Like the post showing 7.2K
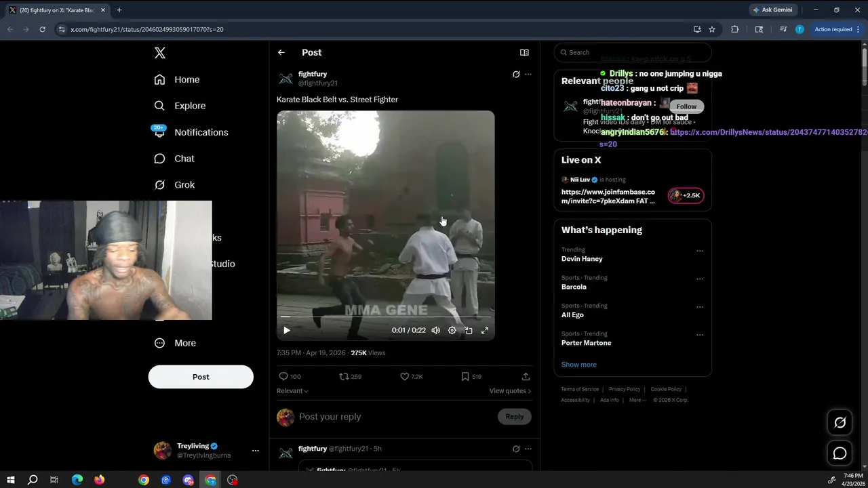The width and height of the screenshot is (868, 488). tap(411, 376)
